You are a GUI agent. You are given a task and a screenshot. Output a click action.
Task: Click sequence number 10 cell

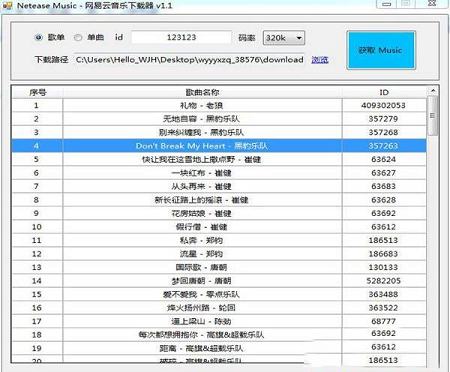coord(37,227)
